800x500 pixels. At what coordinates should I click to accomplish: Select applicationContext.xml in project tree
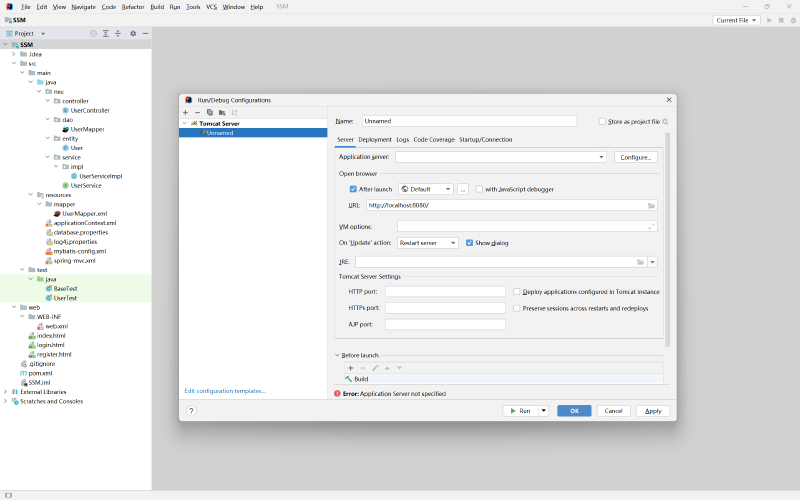(85, 223)
